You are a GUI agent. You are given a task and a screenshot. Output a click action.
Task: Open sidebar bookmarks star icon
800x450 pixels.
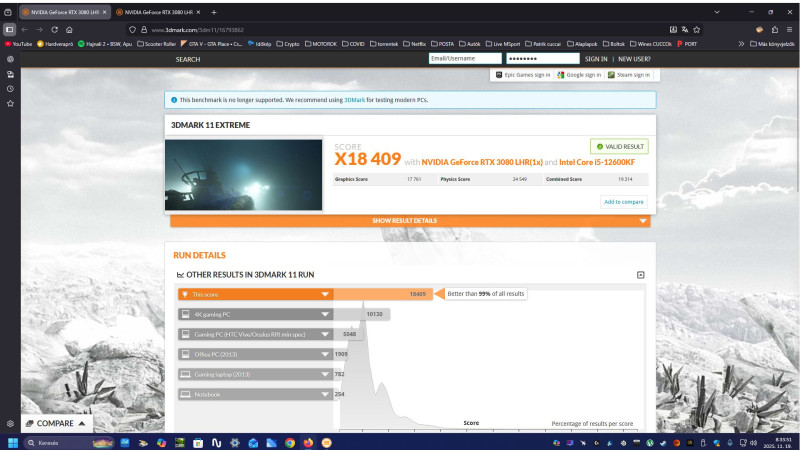point(10,104)
